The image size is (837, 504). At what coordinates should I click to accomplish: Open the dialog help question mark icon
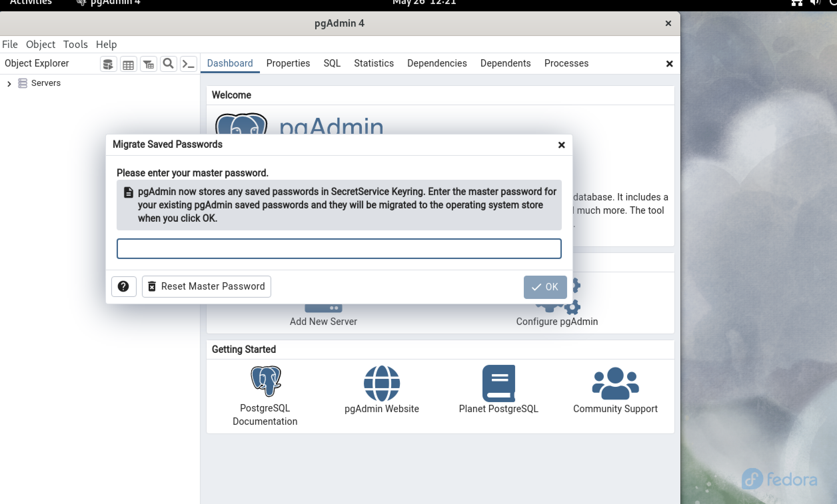124,286
